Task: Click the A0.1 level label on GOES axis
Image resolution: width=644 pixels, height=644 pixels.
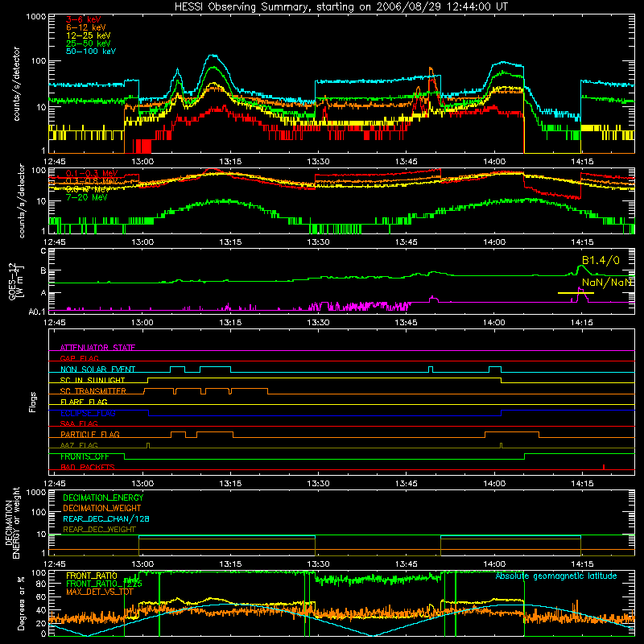Action: (x=37, y=312)
